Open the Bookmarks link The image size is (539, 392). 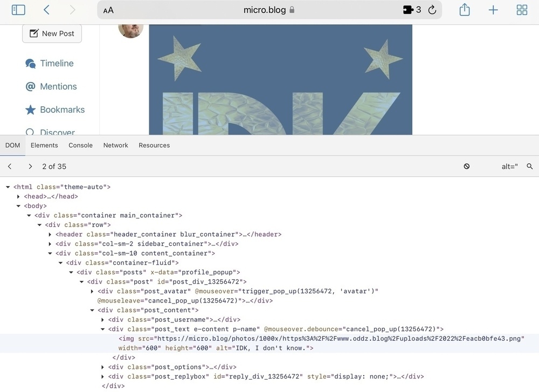[62, 109]
